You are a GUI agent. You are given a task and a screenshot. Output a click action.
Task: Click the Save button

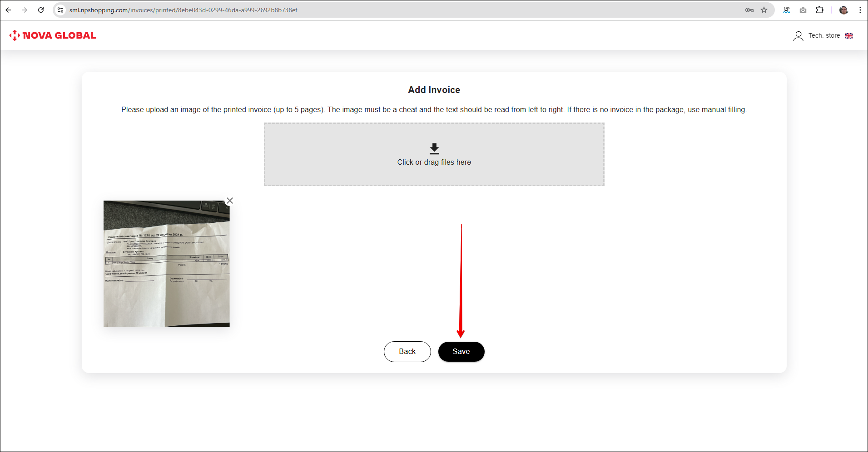pos(461,352)
